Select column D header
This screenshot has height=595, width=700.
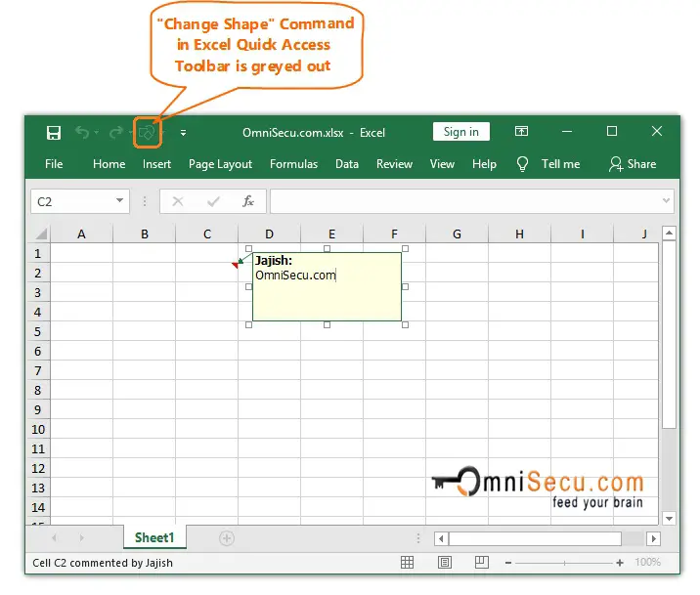coord(269,234)
